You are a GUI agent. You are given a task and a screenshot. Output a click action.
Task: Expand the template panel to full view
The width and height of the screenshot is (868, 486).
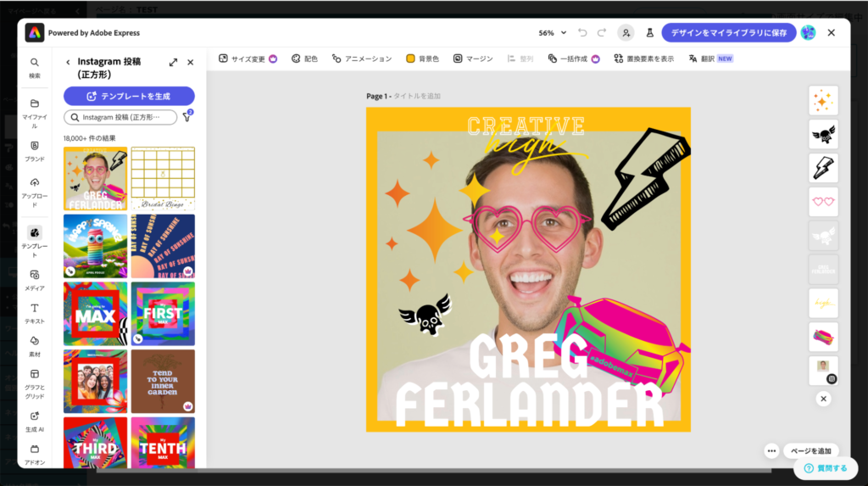(x=173, y=62)
